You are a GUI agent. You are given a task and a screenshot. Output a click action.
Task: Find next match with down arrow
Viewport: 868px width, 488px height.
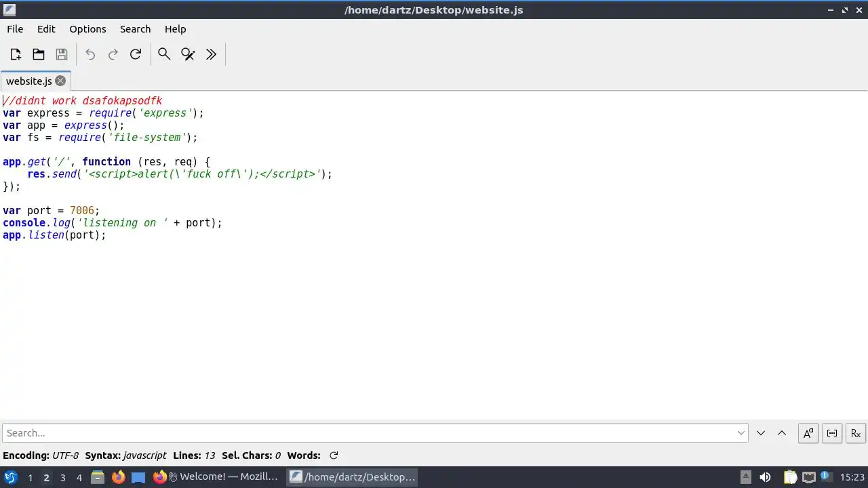[x=761, y=433]
